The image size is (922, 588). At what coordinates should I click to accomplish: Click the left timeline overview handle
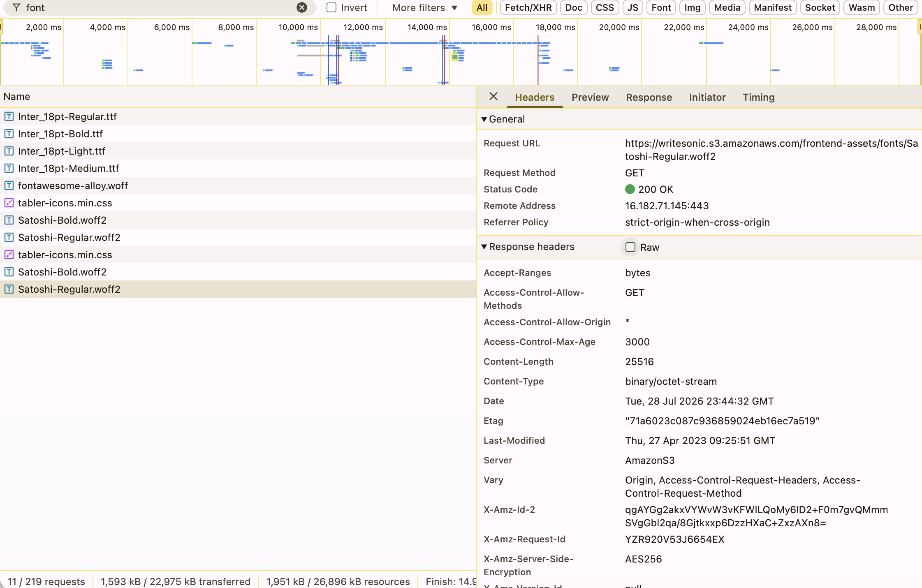pyautogui.click(x=1, y=27)
